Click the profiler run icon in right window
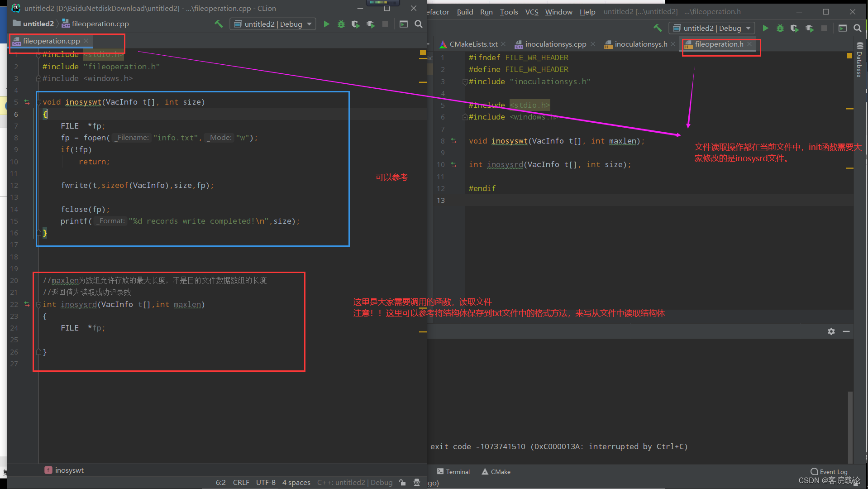 coord(810,28)
